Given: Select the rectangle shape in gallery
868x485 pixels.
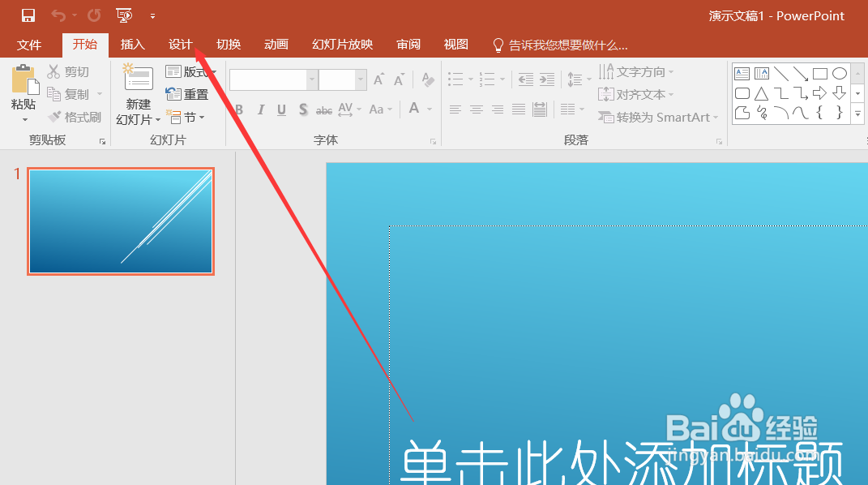Looking at the screenshot, I should click(820, 73).
